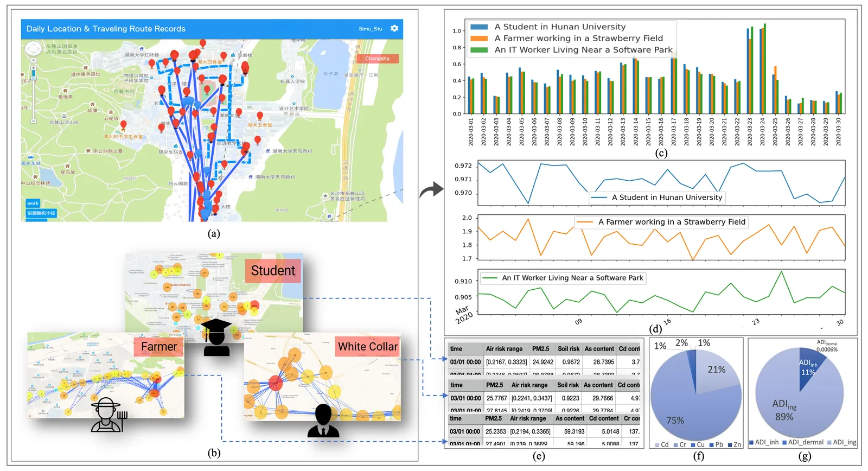Click blue Student in Hunan University legend swatch
This screenshot has height=471, width=868.
pos(479,27)
